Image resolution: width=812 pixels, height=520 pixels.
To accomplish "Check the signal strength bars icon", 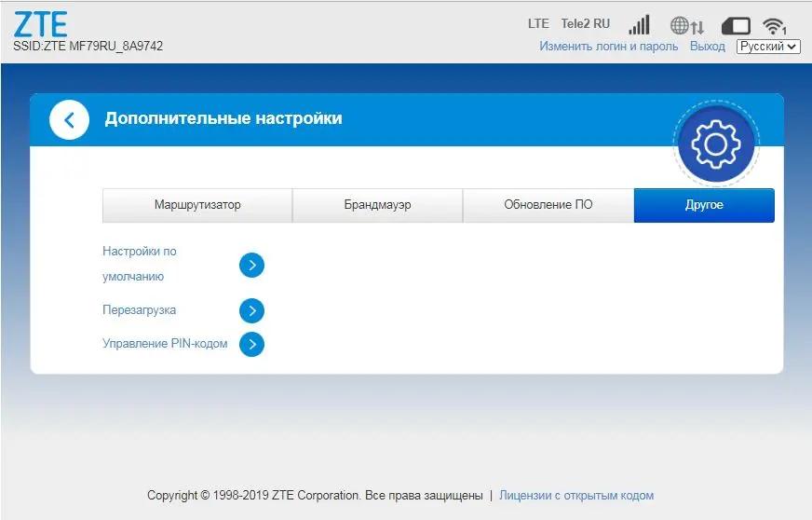I will tap(639, 24).
